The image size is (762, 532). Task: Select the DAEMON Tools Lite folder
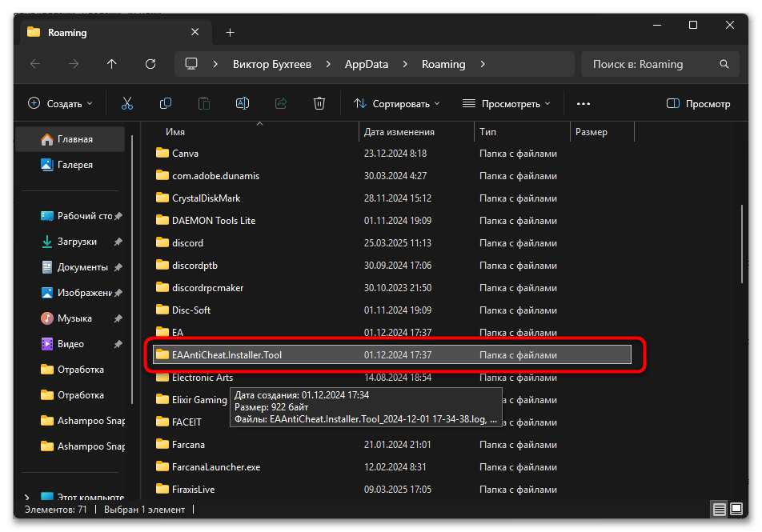click(391, 221)
